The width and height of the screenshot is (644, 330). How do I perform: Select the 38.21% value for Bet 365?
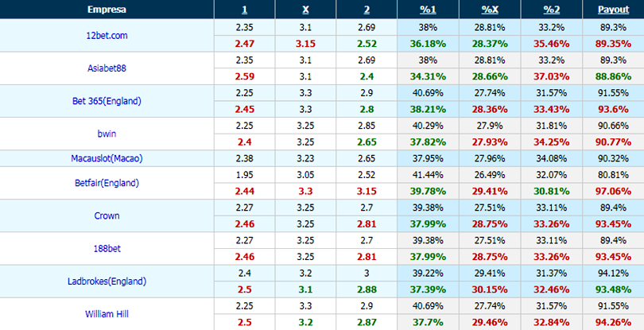click(428, 109)
